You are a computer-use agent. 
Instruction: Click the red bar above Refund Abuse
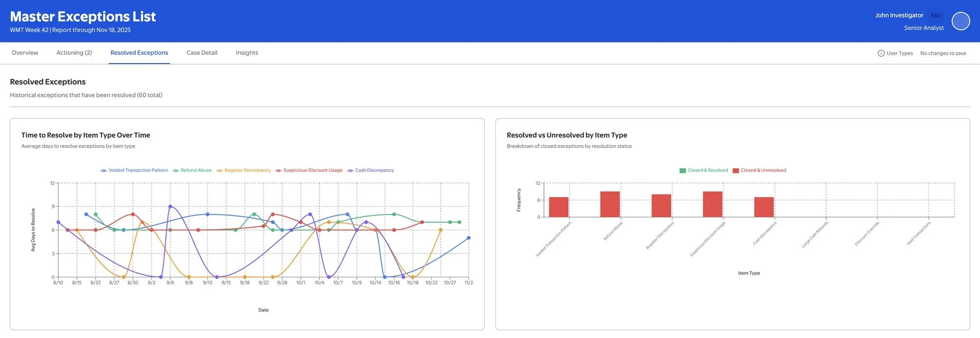pos(610,204)
